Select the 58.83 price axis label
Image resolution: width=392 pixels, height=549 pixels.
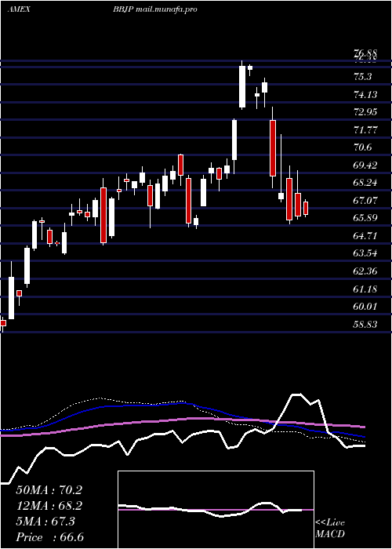click(365, 324)
